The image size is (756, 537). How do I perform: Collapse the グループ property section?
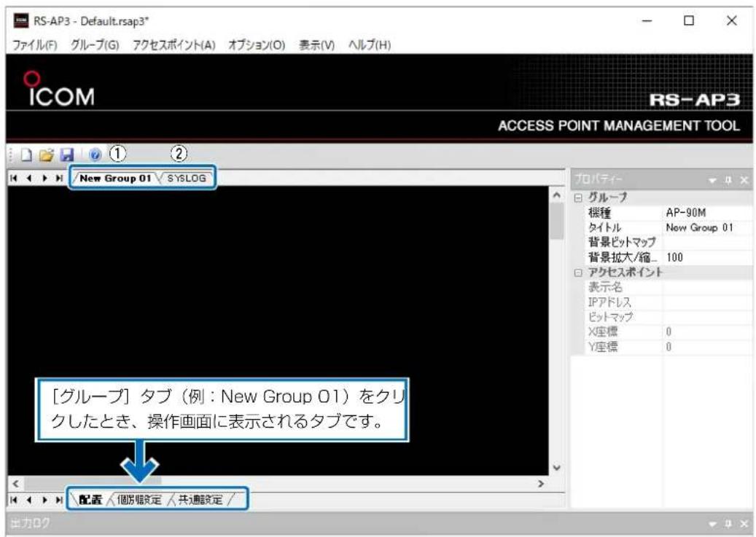578,197
